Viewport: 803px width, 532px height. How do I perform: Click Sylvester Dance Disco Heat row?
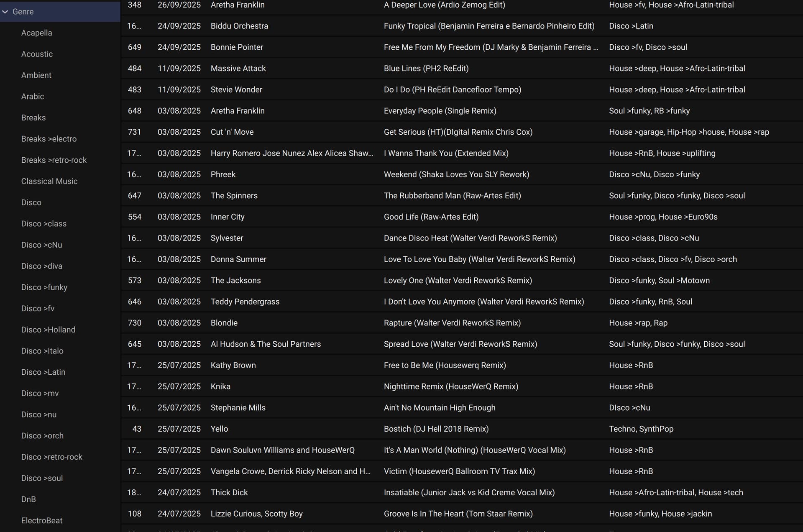pos(470,238)
